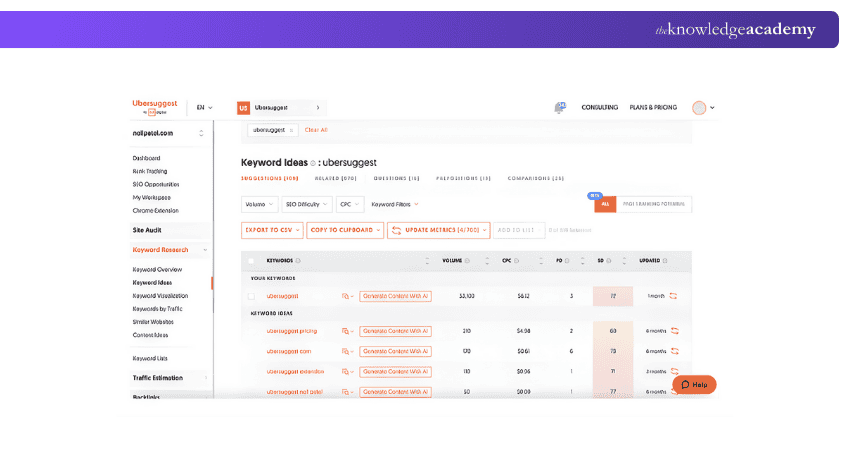Open search icon beside ubersuggest com
The height and width of the screenshot is (450, 850).
point(347,351)
